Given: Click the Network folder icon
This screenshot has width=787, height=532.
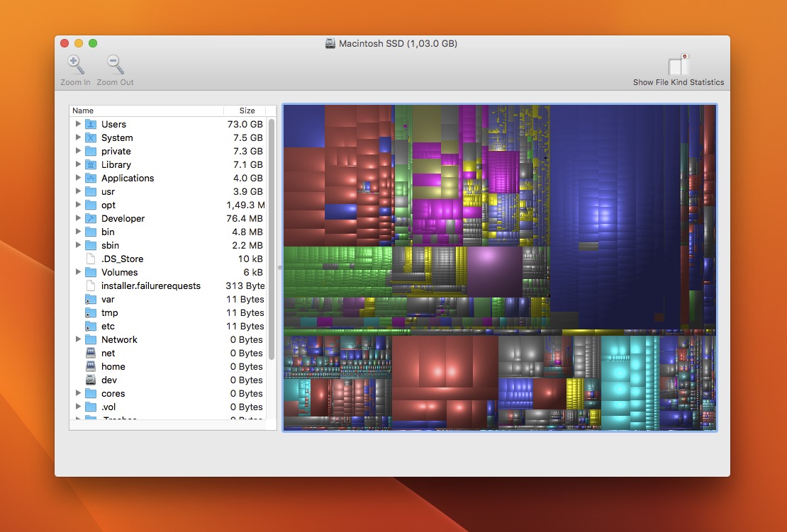Looking at the screenshot, I should 90,339.
